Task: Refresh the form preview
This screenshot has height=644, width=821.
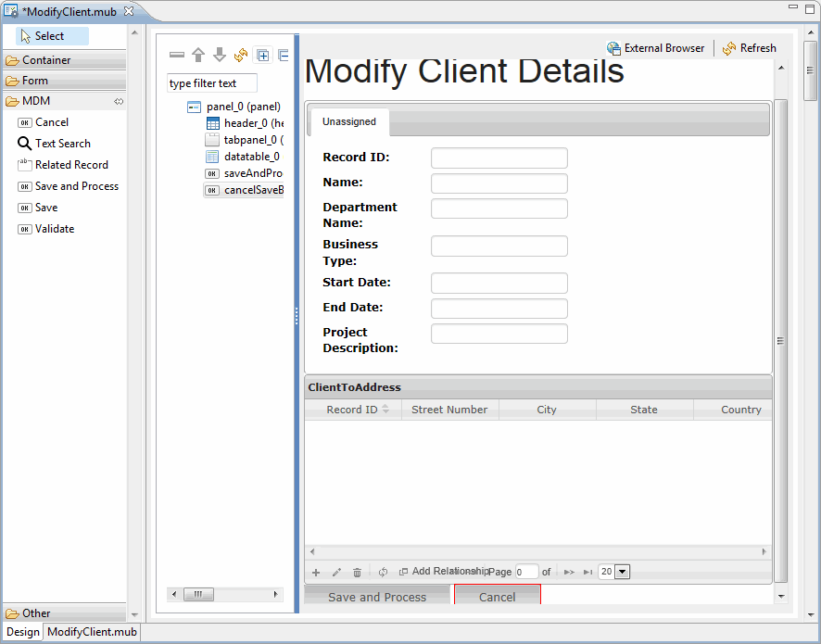Action: pos(750,48)
